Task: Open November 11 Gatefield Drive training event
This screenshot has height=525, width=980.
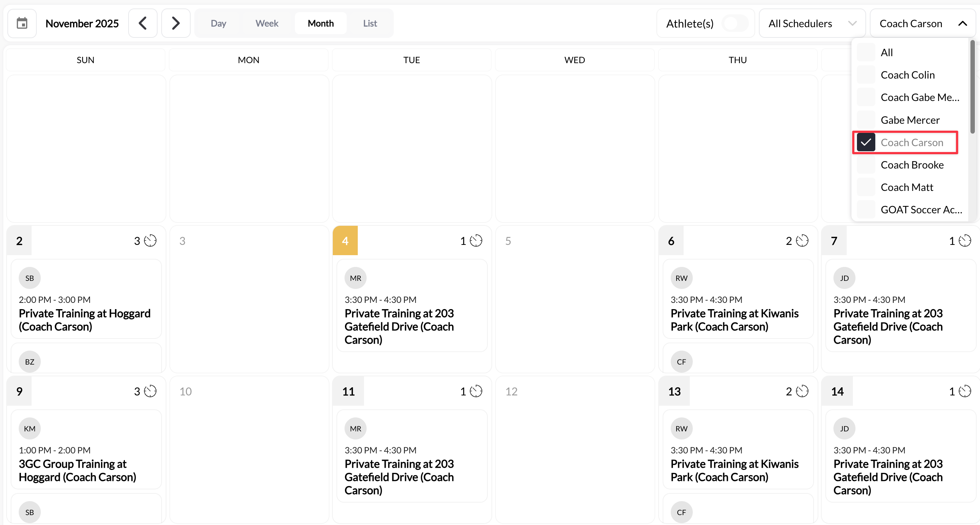Action: (x=412, y=456)
